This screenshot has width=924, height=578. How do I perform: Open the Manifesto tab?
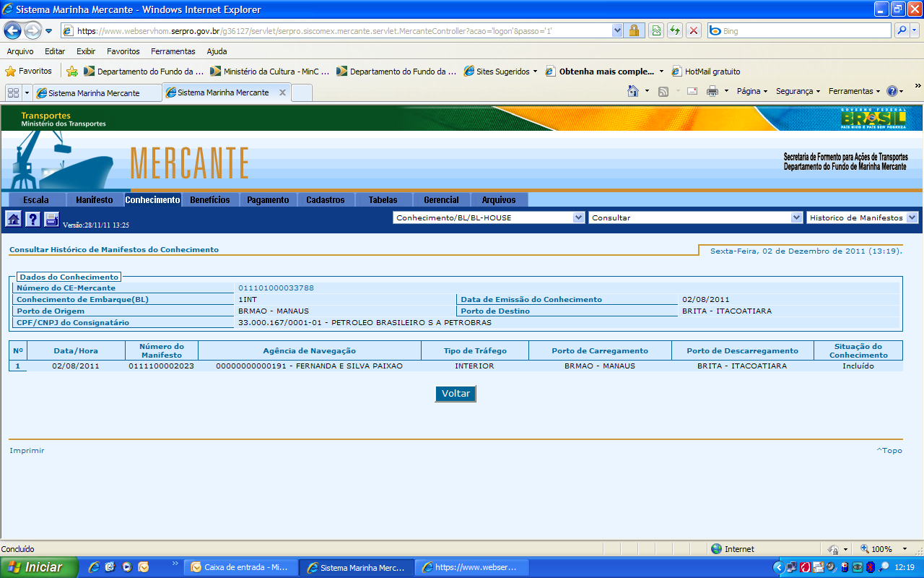pyautogui.click(x=95, y=200)
